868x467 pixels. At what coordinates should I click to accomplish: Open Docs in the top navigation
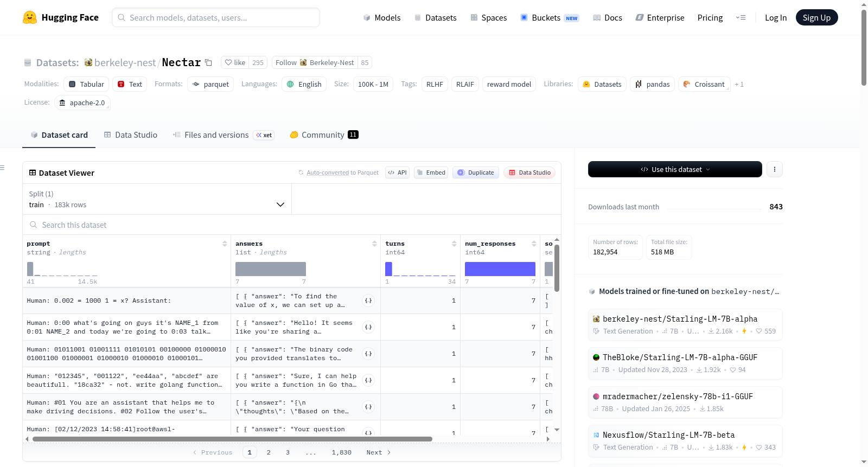[x=608, y=18]
